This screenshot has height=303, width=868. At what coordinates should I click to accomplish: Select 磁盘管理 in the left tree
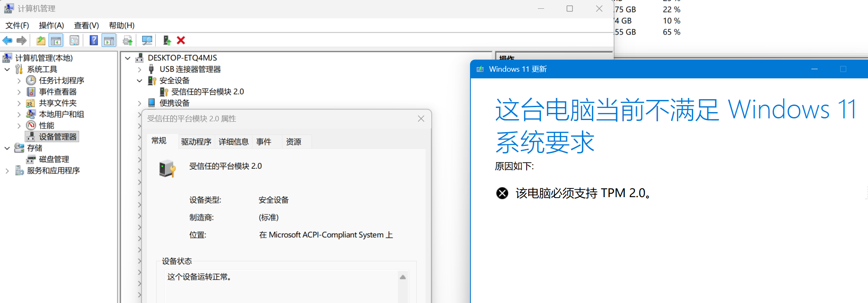pyautogui.click(x=54, y=159)
